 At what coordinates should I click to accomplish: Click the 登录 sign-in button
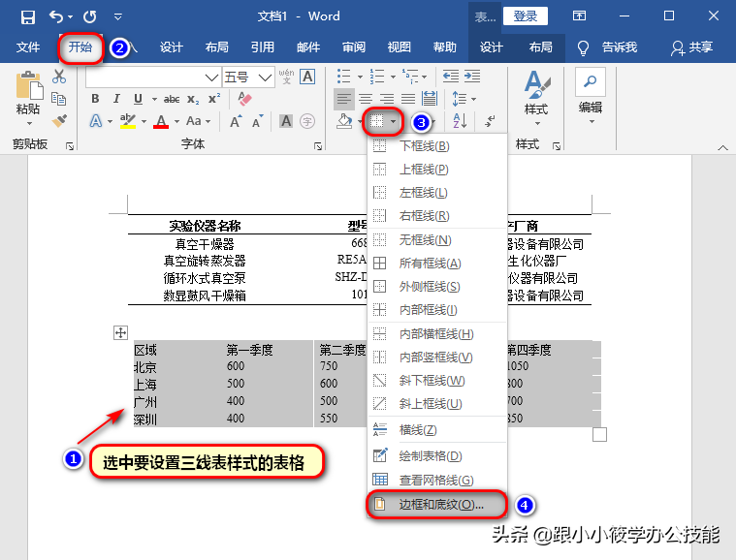(x=526, y=16)
